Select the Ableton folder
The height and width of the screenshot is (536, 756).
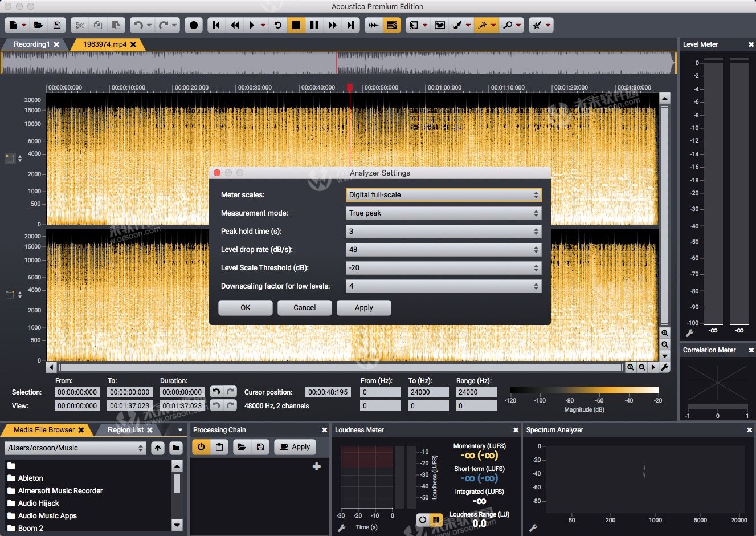point(31,478)
